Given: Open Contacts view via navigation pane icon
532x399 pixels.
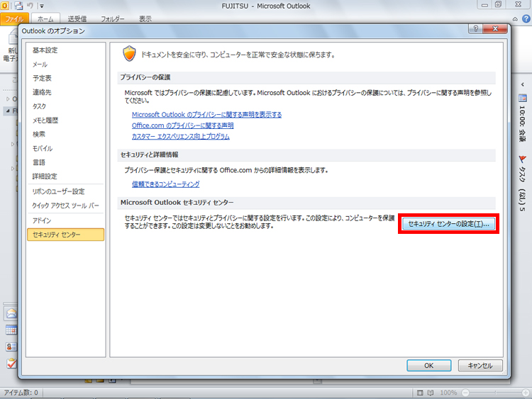Looking at the screenshot, I should point(11,347).
